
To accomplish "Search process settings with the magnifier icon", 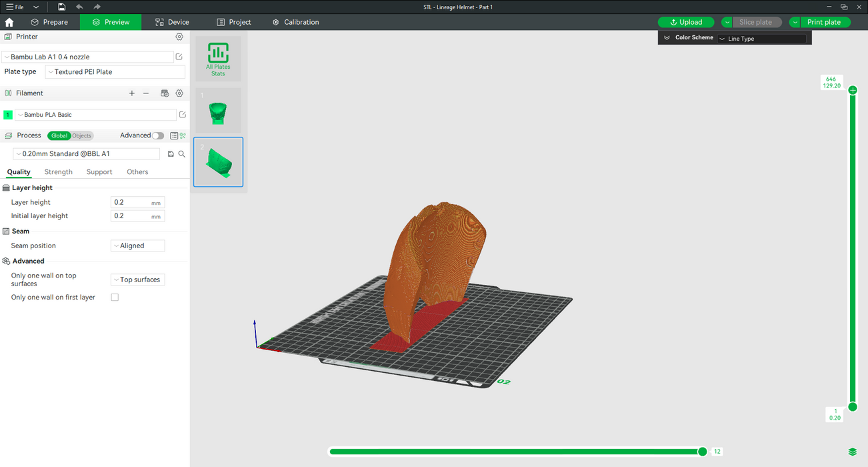I will (x=181, y=154).
